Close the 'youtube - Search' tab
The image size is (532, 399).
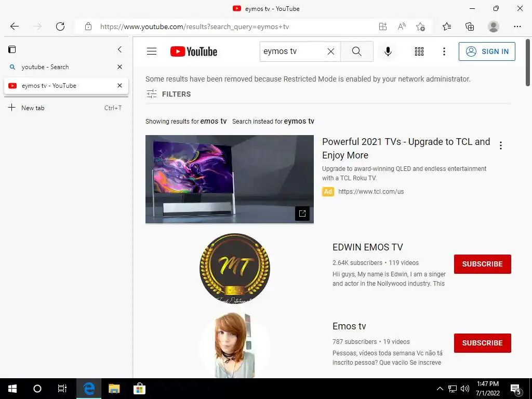[x=119, y=67]
